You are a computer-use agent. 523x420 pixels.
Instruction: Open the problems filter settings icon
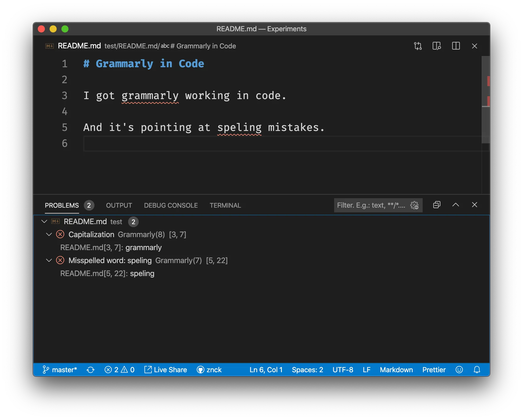click(414, 205)
